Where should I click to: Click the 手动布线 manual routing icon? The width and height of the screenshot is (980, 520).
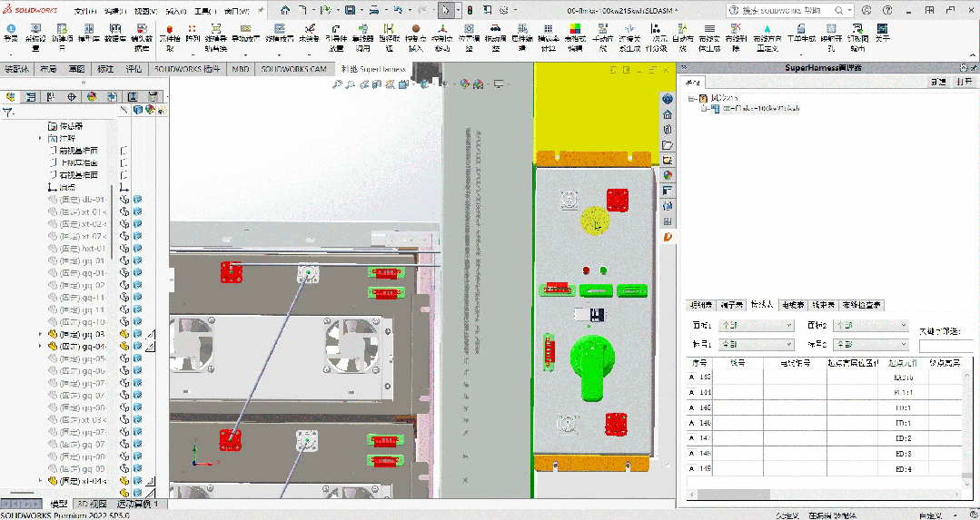coord(602,29)
